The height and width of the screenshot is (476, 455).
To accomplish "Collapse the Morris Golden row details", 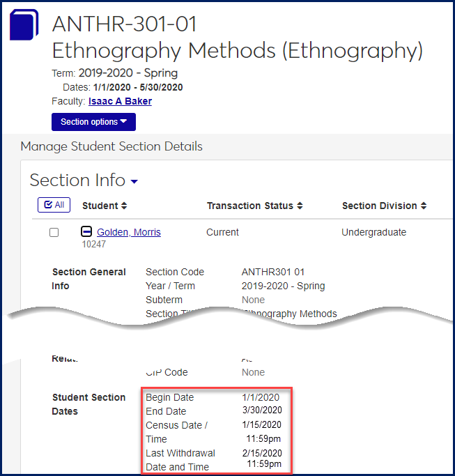I will point(87,232).
